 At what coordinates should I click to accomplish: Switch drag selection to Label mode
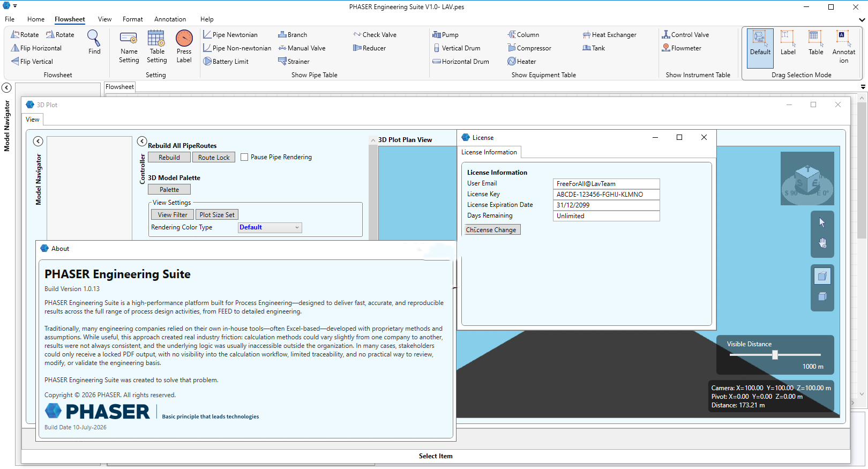[x=788, y=43]
